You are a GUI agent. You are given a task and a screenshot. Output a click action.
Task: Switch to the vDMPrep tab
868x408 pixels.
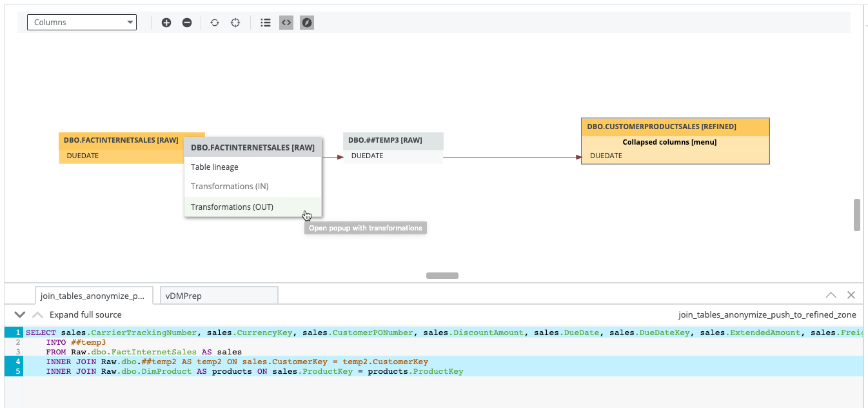click(219, 296)
